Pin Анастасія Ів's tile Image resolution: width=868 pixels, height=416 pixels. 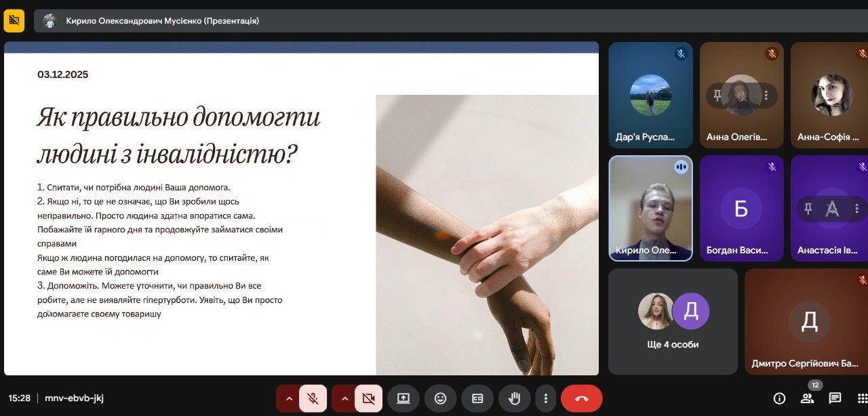808,209
